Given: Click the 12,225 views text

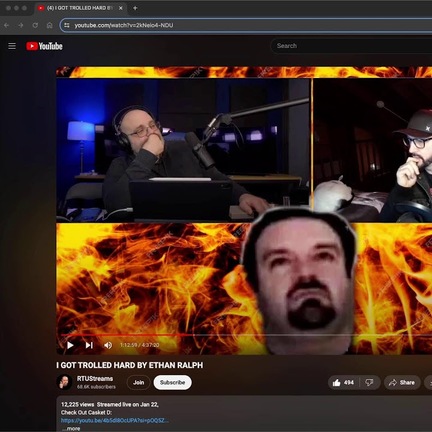Looking at the screenshot, I should tap(77, 405).
